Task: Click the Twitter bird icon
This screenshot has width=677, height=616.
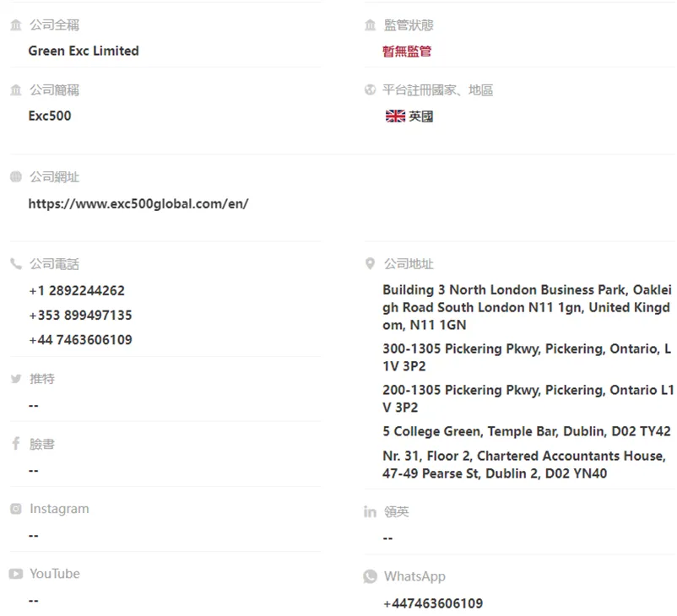Action: 16,379
